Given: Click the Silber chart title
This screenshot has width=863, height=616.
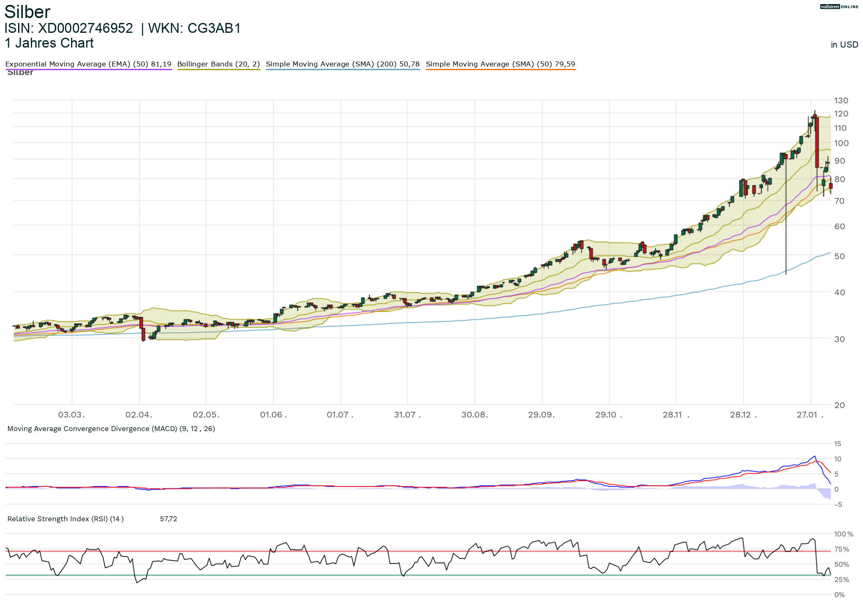Looking at the screenshot, I should 27,12.
